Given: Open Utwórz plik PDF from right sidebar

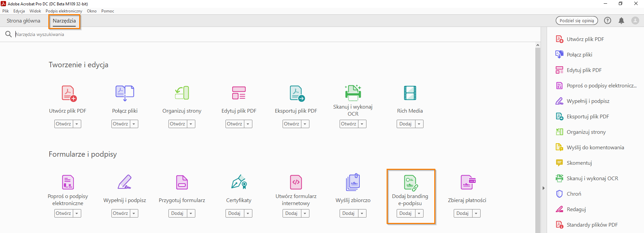Looking at the screenshot, I should (x=580, y=39).
